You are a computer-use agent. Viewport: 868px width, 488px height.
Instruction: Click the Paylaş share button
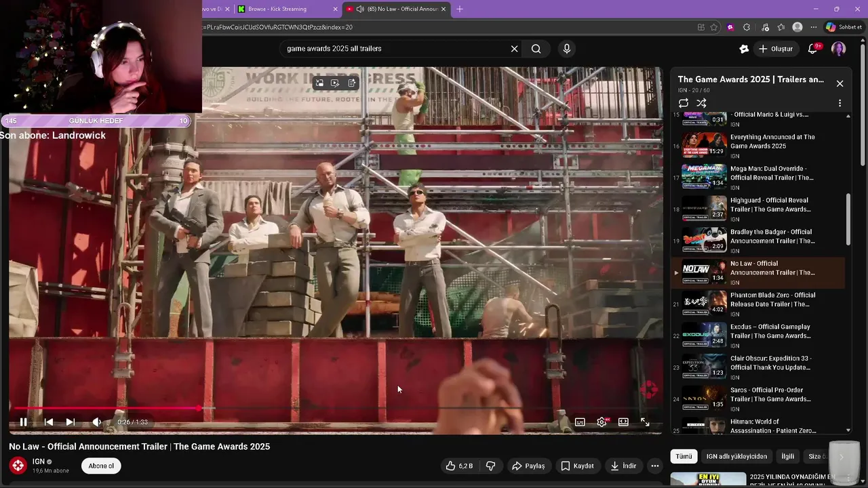529,466
